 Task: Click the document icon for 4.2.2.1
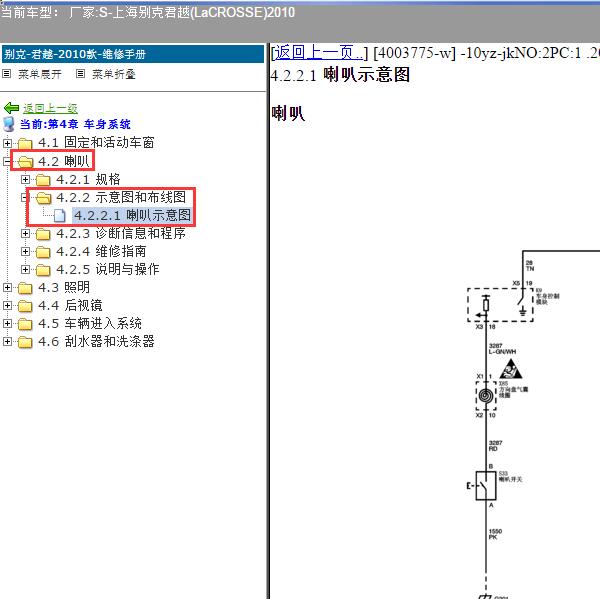pos(60,215)
